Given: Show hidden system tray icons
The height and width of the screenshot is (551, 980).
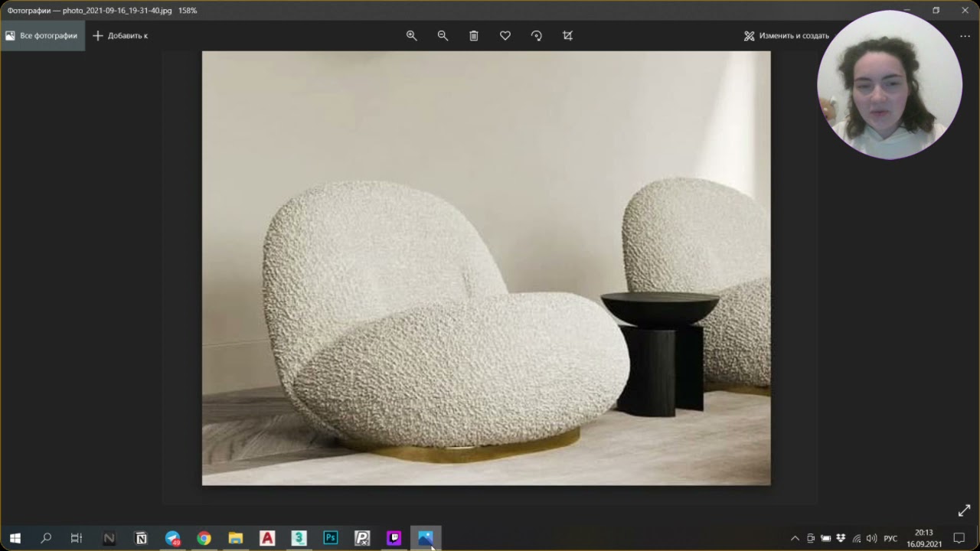Looking at the screenshot, I should coord(795,538).
